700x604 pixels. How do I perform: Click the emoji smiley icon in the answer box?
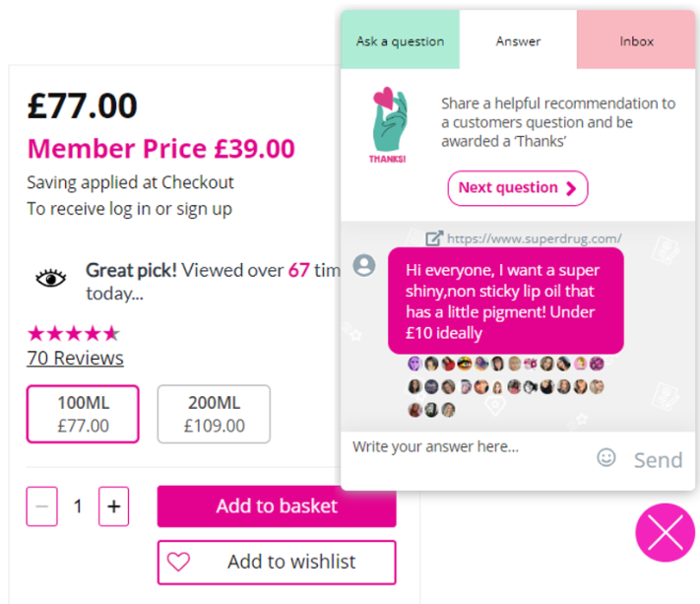click(606, 457)
